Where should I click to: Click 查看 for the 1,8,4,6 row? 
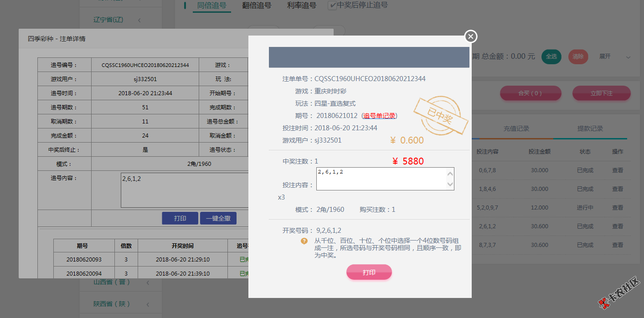coord(618,189)
